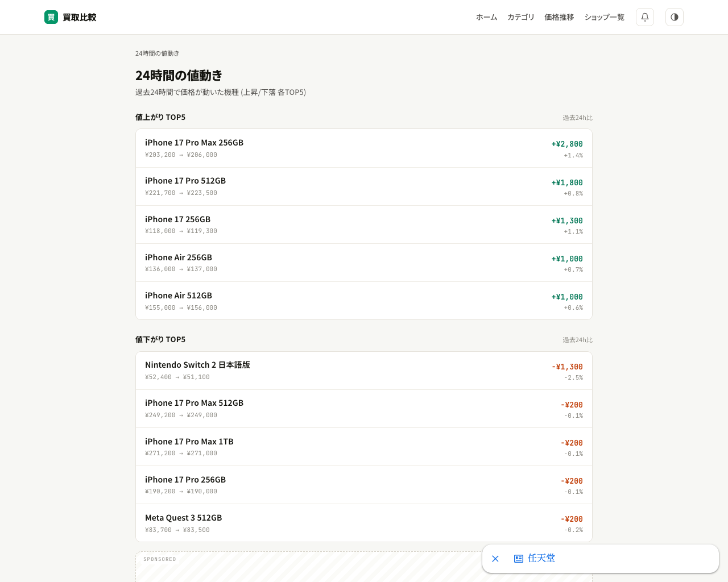Click the 買取比較 site title

coord(80,17)
